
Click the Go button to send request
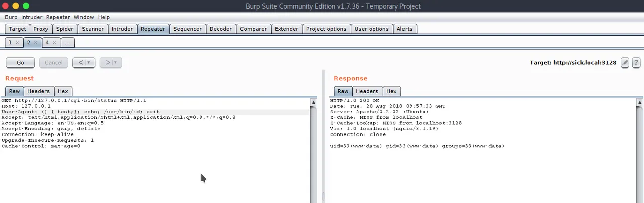[20, 63]
